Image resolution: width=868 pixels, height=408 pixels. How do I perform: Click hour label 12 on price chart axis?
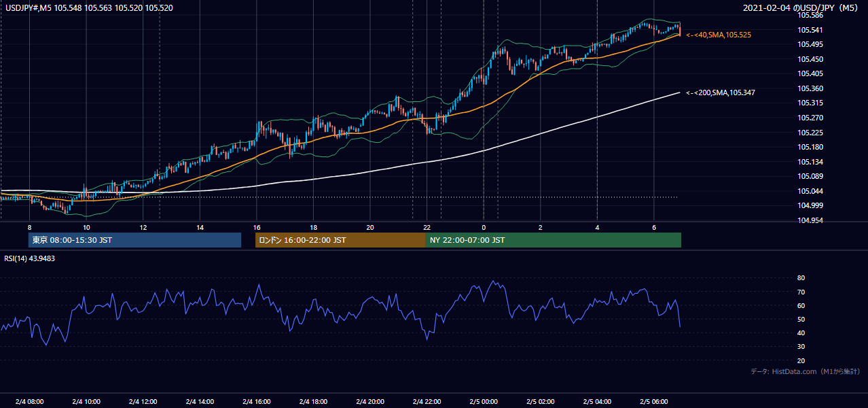[x=143, y=227]
